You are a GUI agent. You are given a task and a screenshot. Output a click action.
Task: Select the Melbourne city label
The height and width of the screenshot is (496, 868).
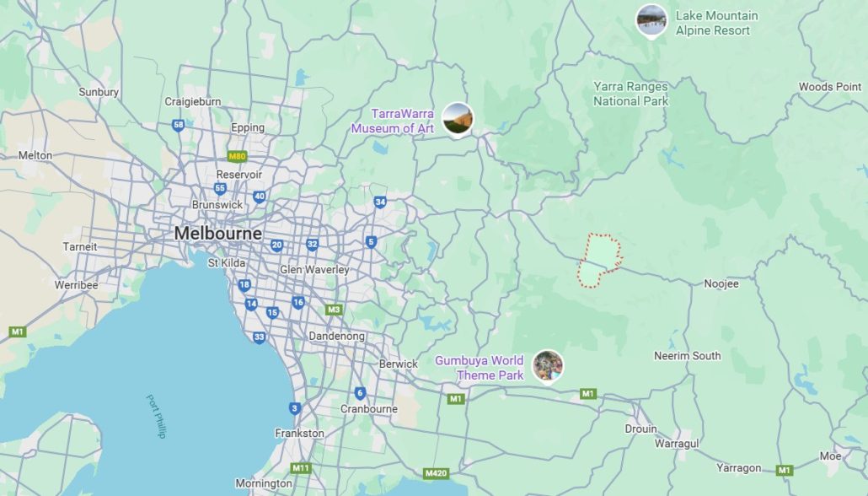tap(218, 234)
